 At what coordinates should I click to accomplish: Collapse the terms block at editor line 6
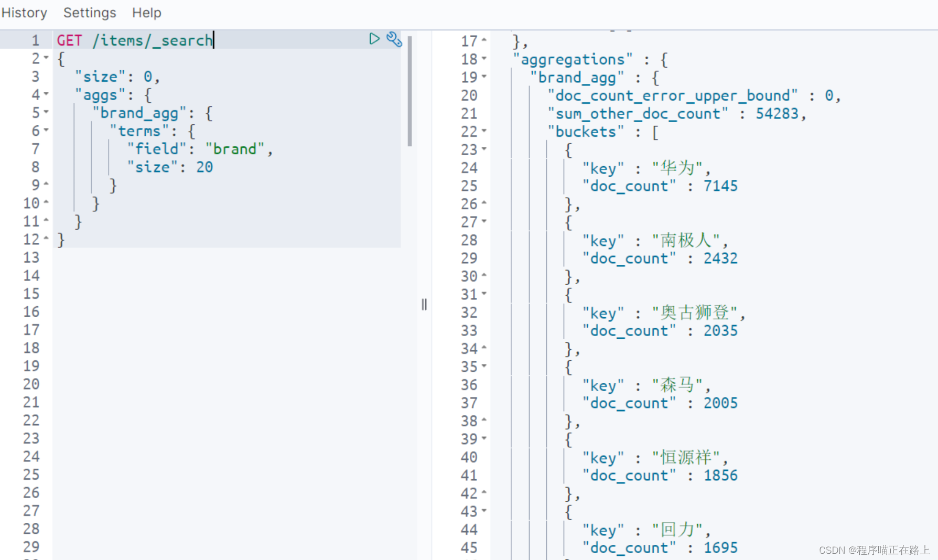pyautogui.click(x=46, y=130)
